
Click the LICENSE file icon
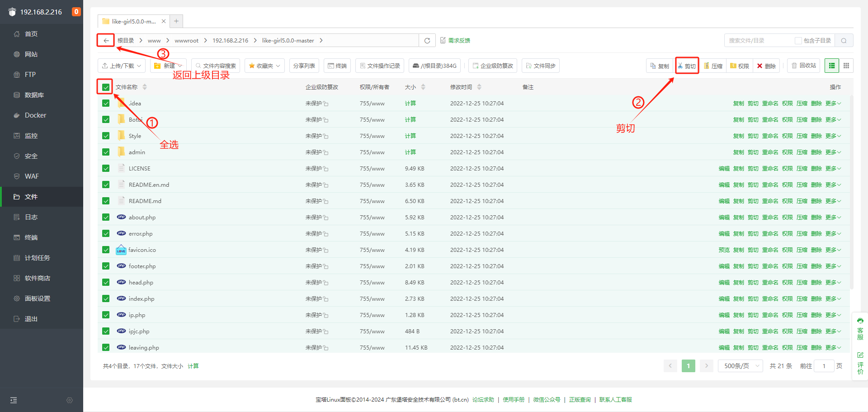click(x=121, y=168)
